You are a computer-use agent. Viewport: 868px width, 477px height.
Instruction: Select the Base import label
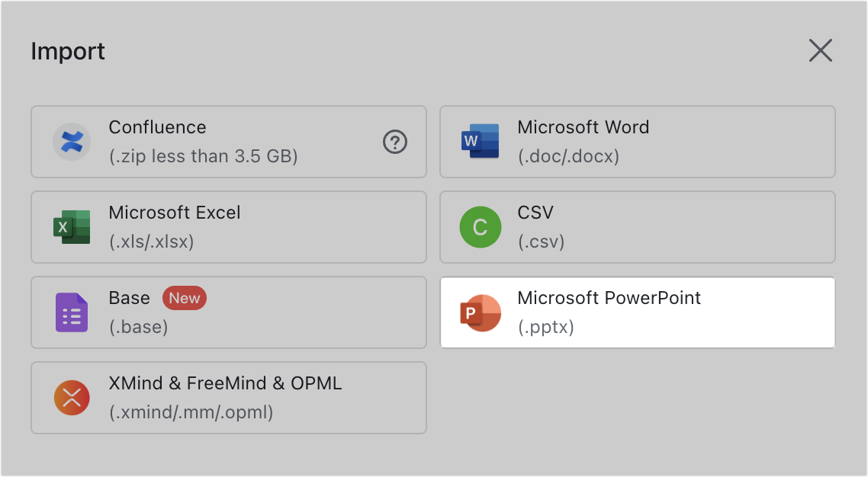click(129, 298)
